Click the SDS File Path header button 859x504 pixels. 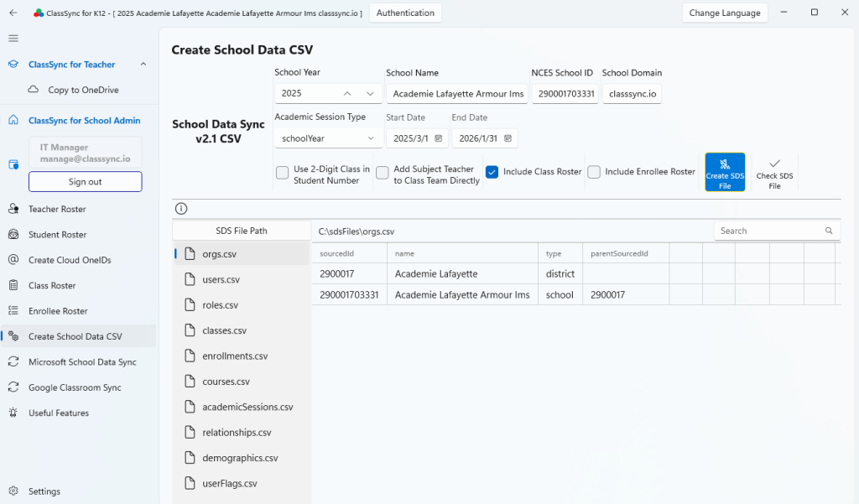coord(242,231)
